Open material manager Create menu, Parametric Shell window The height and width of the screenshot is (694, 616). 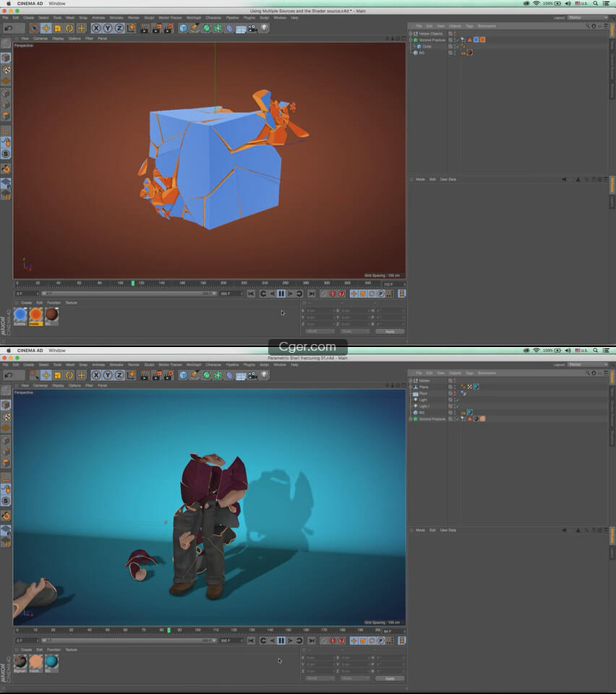coord(26,650)
